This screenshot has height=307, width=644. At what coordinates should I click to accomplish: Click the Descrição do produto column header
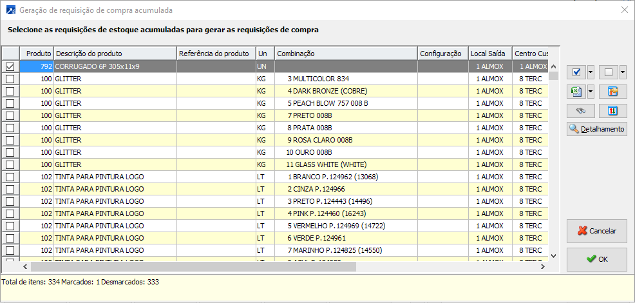pyautogui.click(x=115, y=54)
